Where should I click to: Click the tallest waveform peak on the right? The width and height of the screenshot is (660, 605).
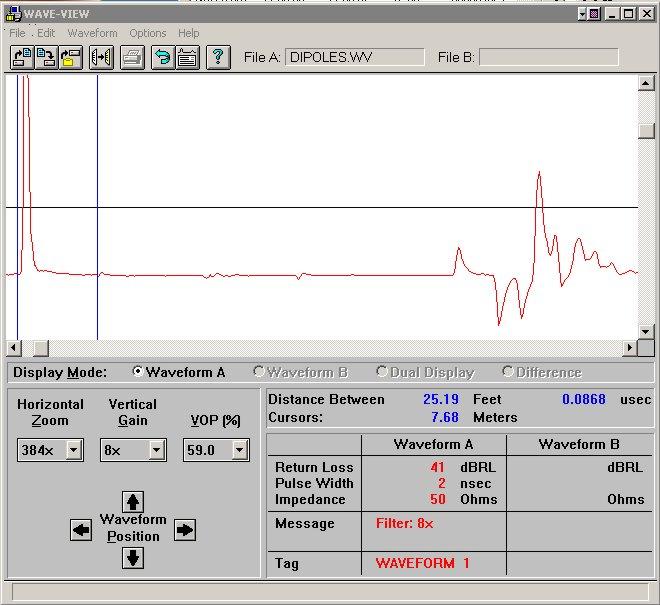tap(539, 173)
